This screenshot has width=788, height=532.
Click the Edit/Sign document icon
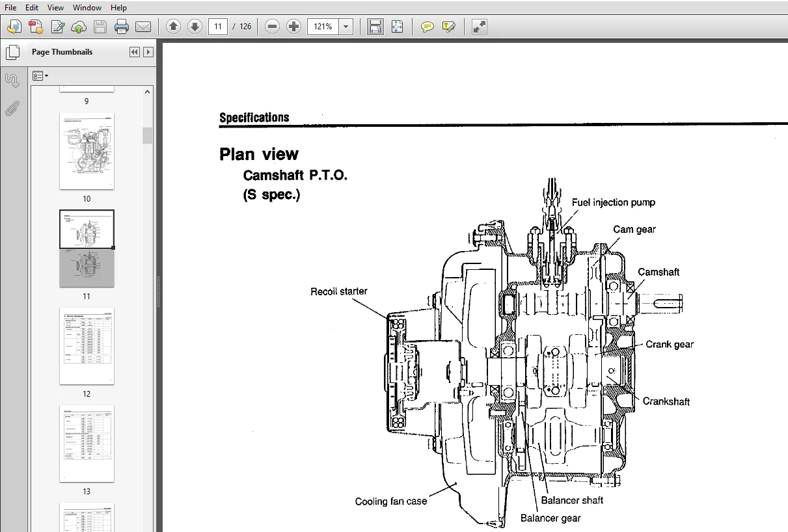point(57,27)
